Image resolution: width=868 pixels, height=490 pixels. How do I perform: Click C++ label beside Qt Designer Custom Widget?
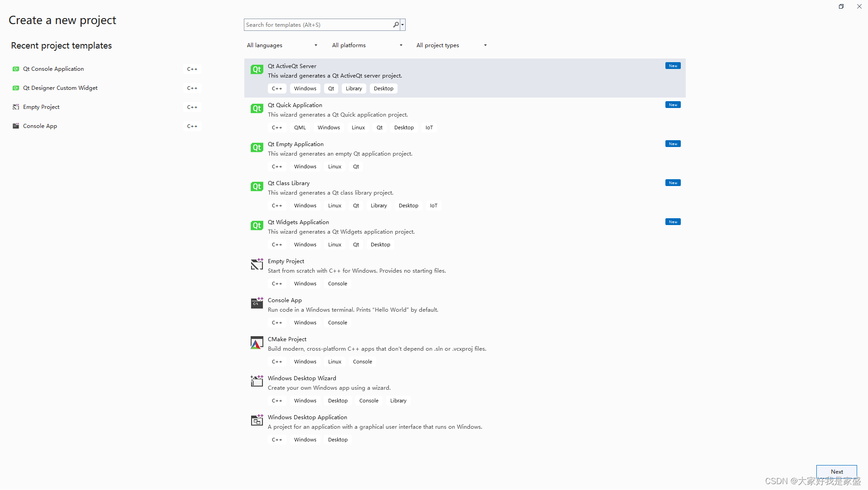192,88
